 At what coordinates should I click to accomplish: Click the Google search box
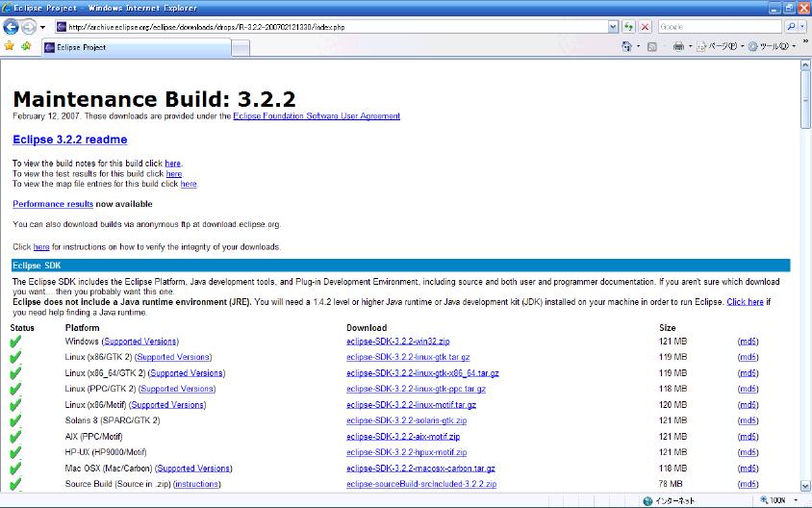tap(720, 27)
